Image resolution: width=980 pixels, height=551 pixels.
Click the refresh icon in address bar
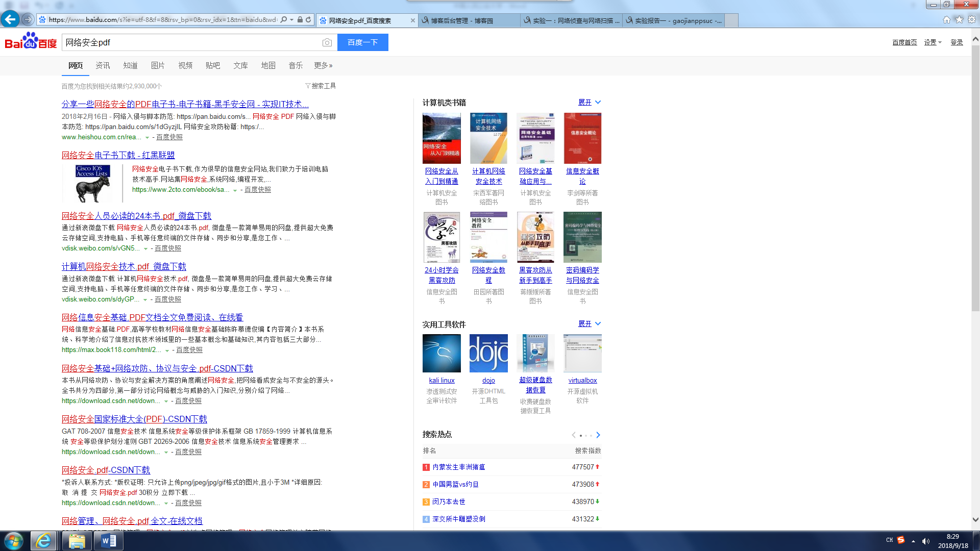coord(308,20)
